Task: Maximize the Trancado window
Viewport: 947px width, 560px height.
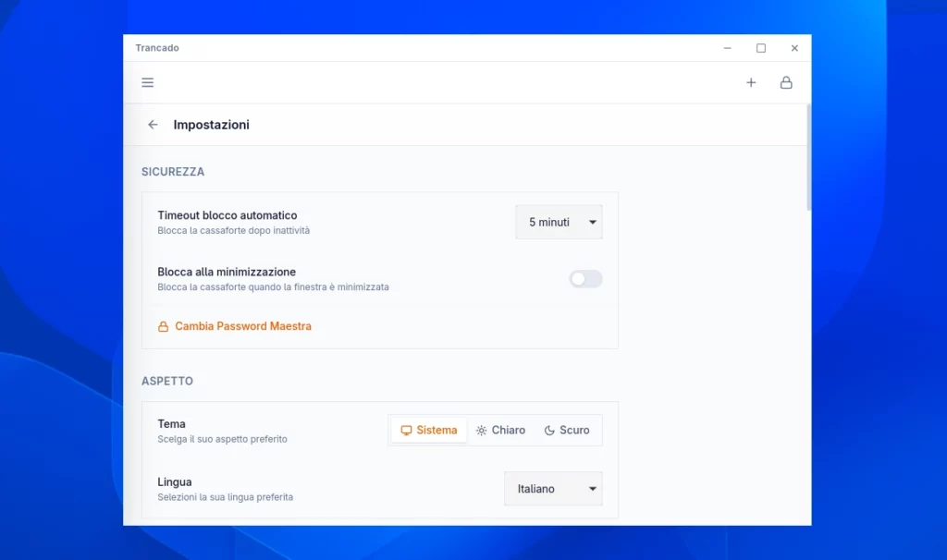Action: pyautogui.click(x=761, y=48)
